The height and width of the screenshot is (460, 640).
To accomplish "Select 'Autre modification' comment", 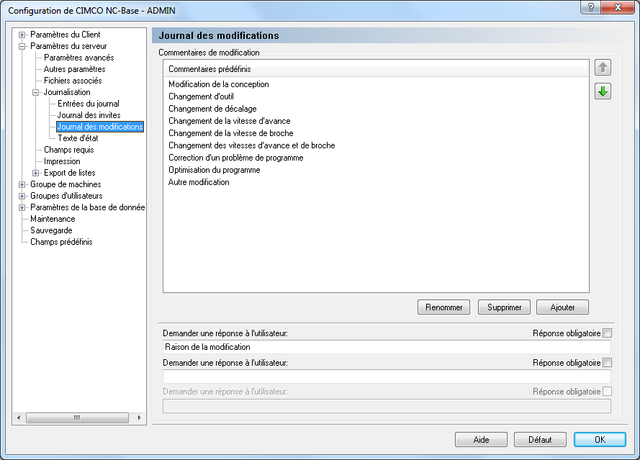I will coord(198,182).
